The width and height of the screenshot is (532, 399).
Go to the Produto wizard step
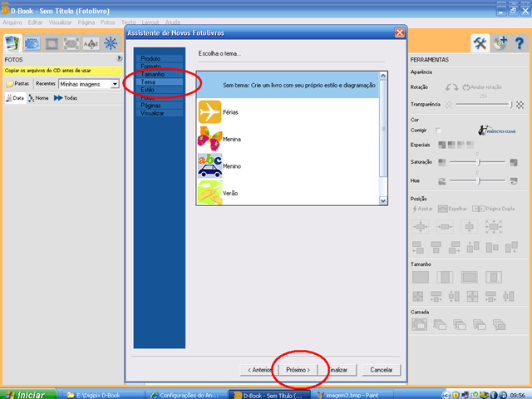coord(160,58)
